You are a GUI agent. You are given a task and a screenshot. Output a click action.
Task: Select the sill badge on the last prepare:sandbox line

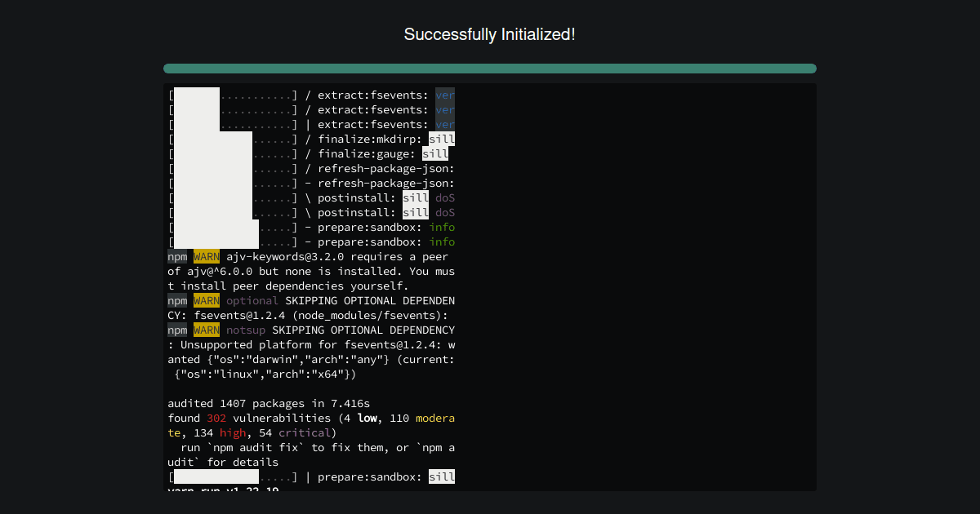442,476
